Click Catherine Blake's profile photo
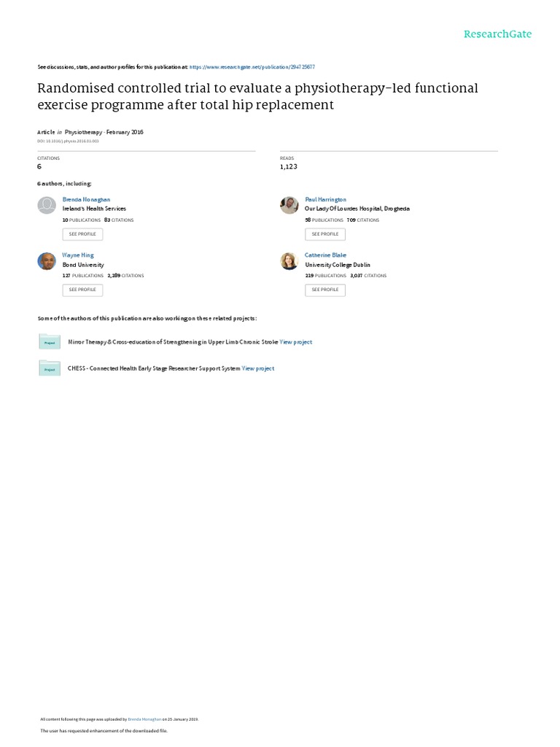 289,261
